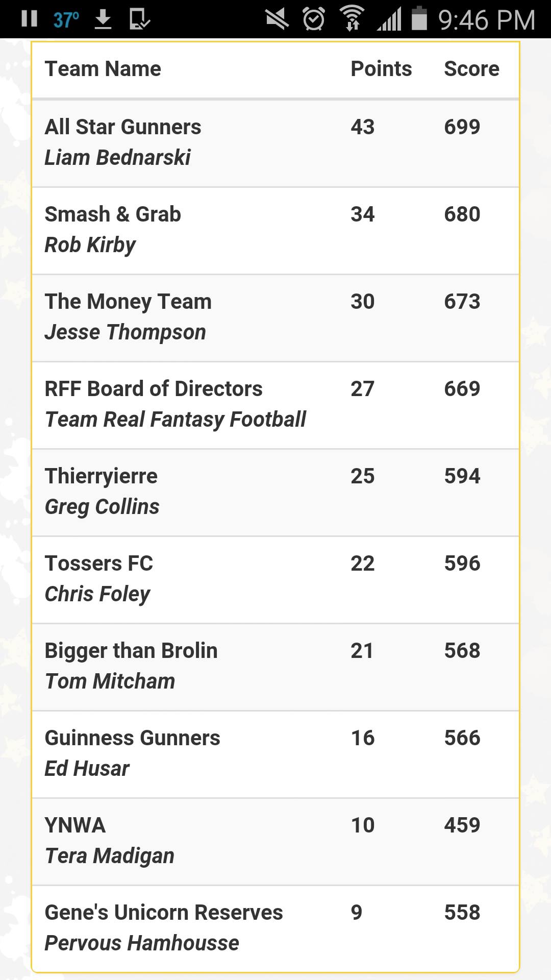Sort by Score column header
Viewport: 551px width, 980px height.
pos(471,68)
